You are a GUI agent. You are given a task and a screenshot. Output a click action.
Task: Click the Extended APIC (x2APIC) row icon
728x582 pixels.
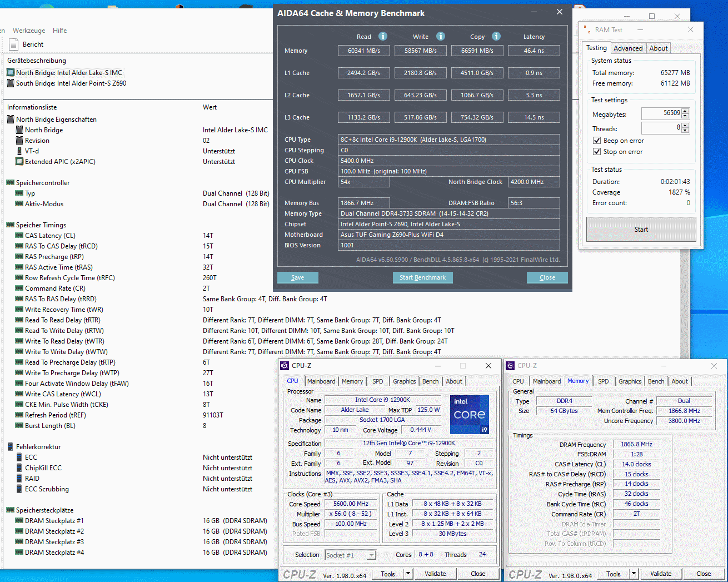(x=19, y=162)
